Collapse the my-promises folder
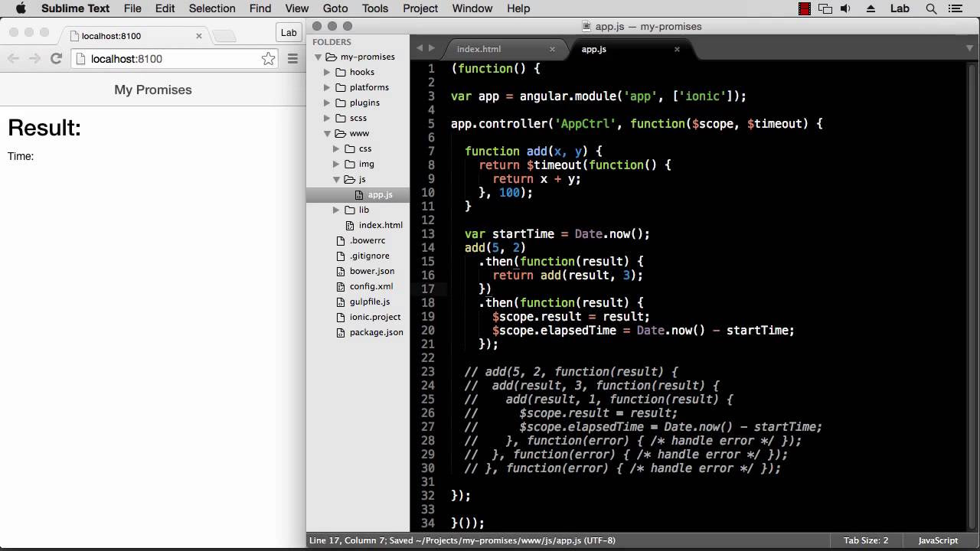 (318, 57)
